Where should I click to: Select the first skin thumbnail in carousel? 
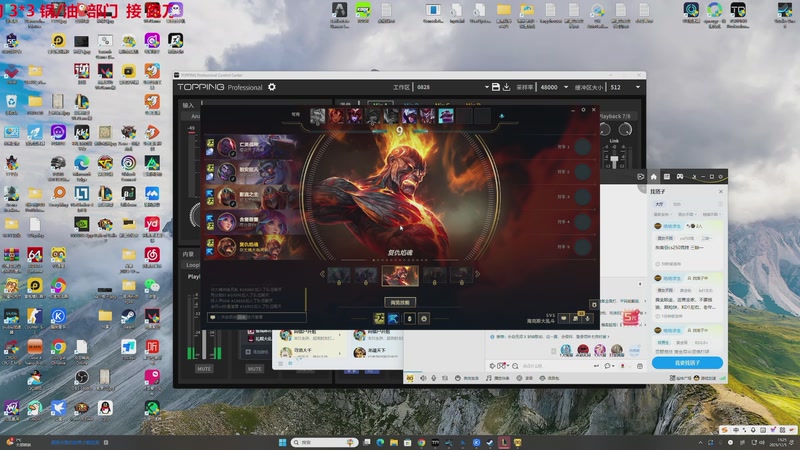coord(339,276)
